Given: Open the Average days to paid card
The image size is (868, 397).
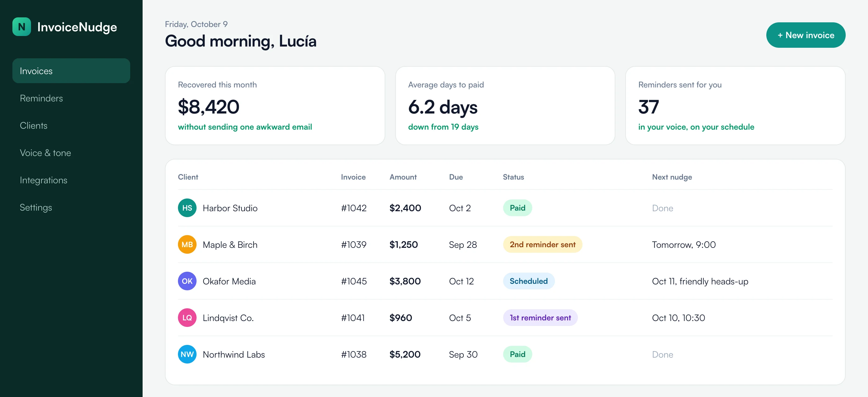Looking at the screenshot, I should [505, 106].
